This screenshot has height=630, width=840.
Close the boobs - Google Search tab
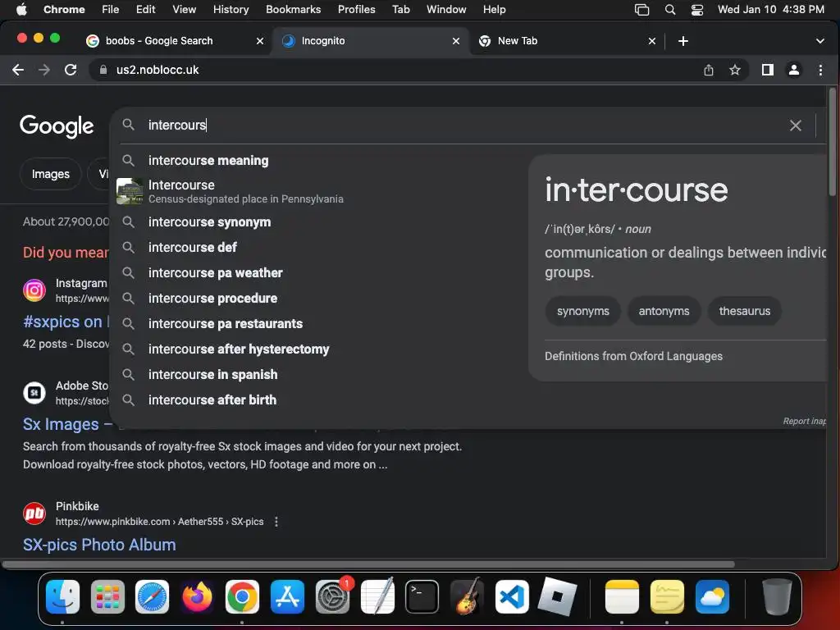click(x=260, y=41)
